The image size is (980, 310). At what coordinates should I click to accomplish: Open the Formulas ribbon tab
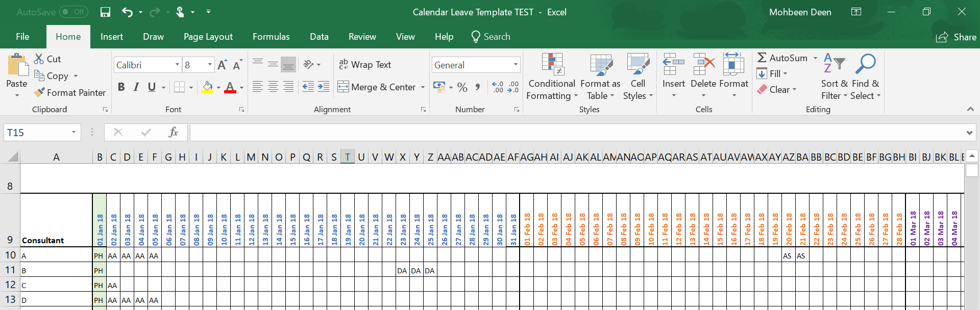coord(271,37)
